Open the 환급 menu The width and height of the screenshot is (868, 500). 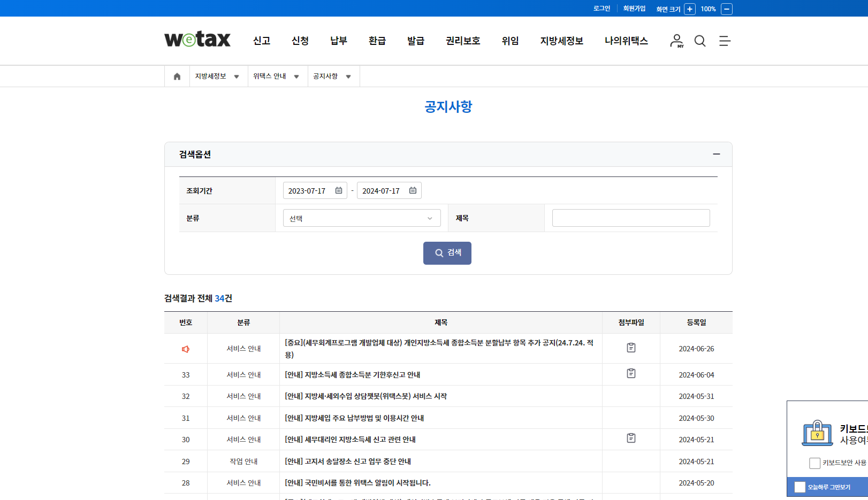pos(377,41)
